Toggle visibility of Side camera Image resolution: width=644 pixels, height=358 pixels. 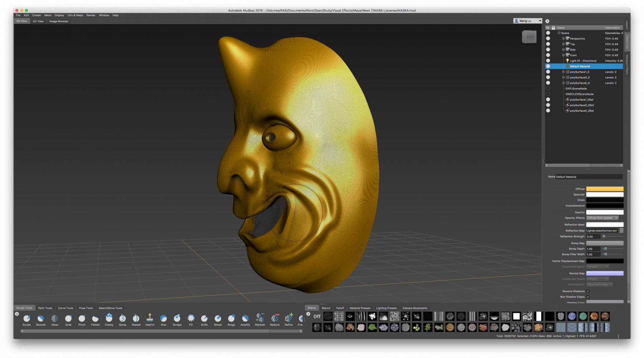(x=548, y=49)
